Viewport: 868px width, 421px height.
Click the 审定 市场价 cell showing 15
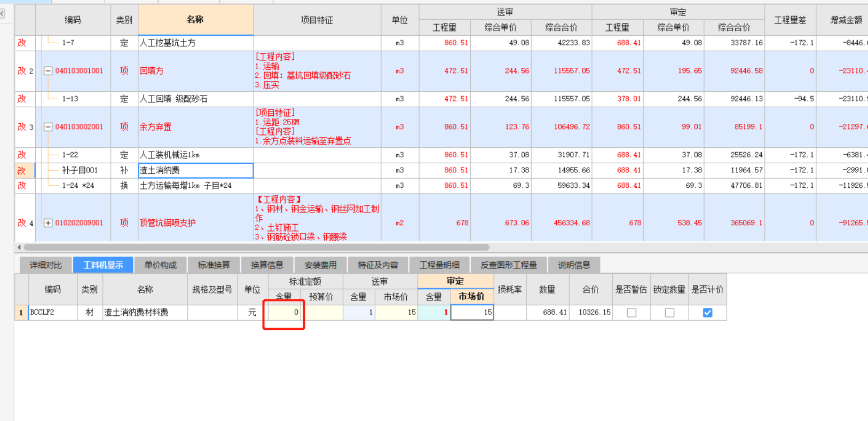472,312
